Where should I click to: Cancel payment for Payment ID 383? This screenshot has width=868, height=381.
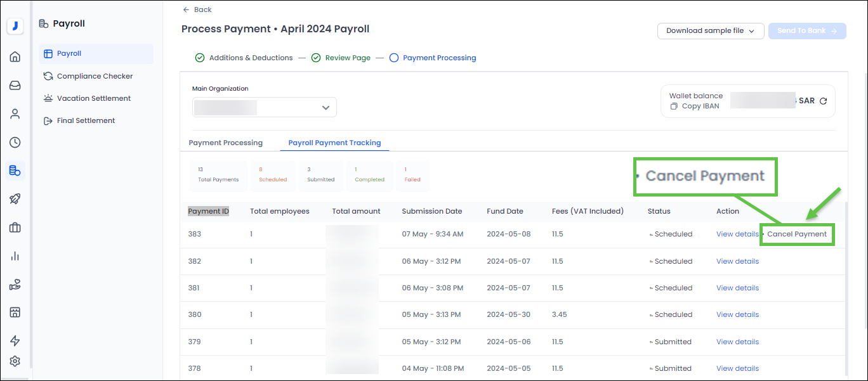797,234
